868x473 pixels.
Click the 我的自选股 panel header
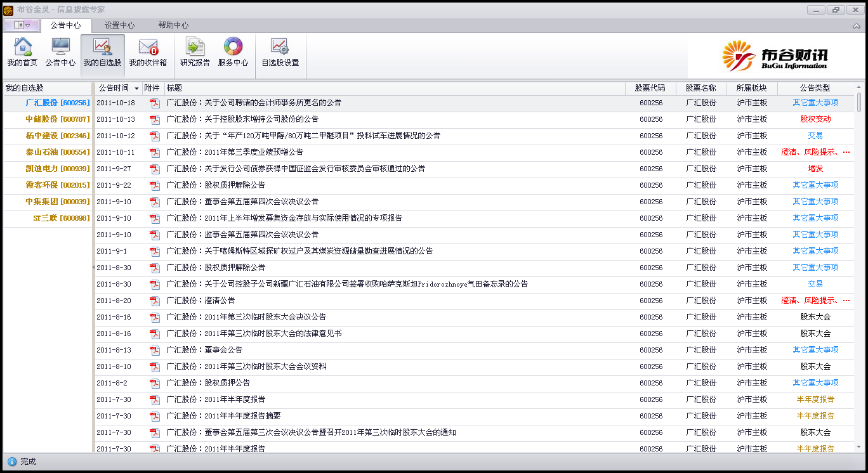point(48,88)
